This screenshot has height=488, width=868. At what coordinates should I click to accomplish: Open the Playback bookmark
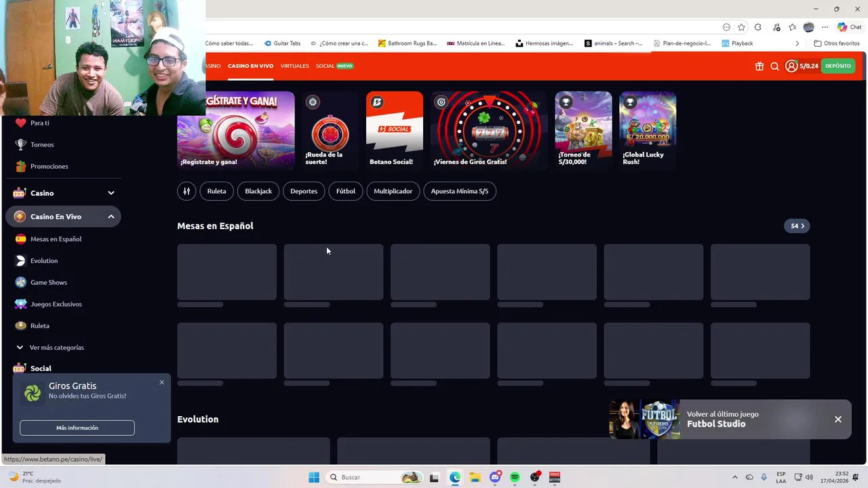(x=737, y=43)
